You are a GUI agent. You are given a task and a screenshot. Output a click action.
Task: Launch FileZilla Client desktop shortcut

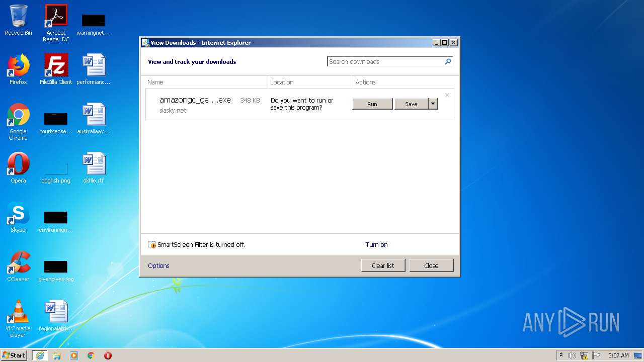coord(56,69)
